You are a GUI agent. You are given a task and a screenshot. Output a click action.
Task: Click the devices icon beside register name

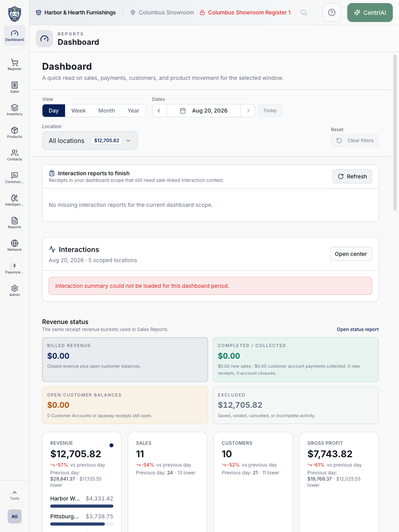(x=304, y=12)
